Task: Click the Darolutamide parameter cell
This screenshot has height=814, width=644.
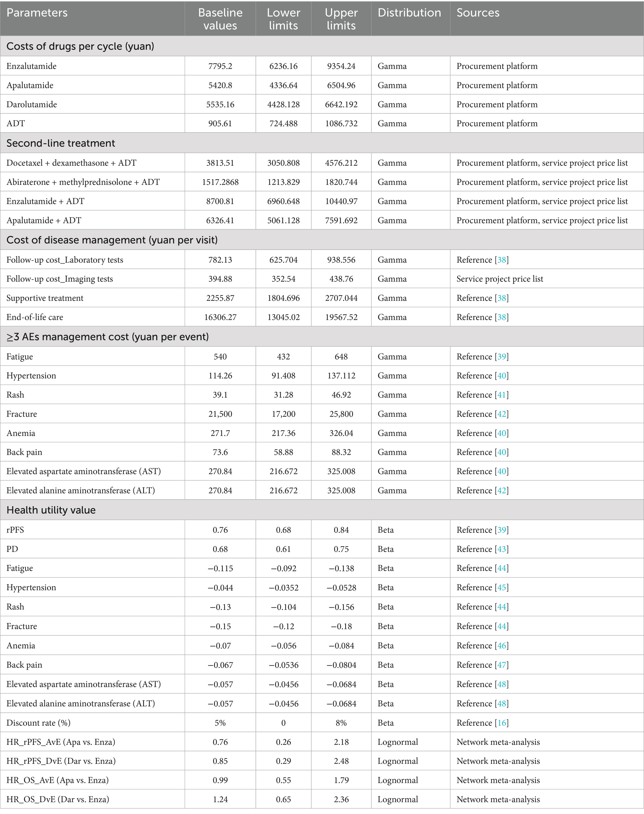Action: pyautogui.click(x=32, y=104)
